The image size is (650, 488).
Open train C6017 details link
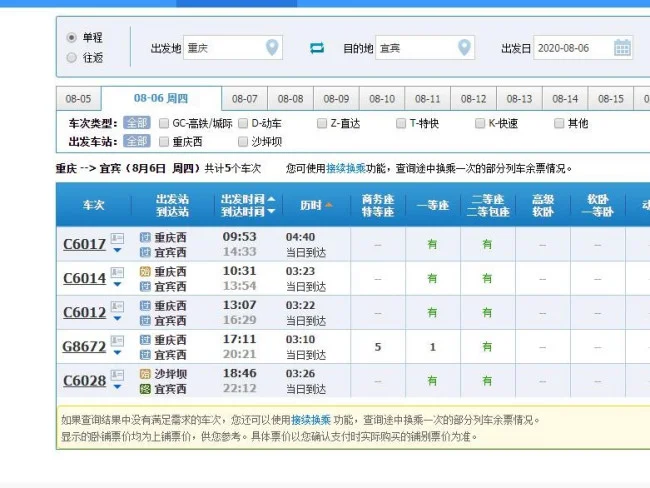(x=85, y=244)
